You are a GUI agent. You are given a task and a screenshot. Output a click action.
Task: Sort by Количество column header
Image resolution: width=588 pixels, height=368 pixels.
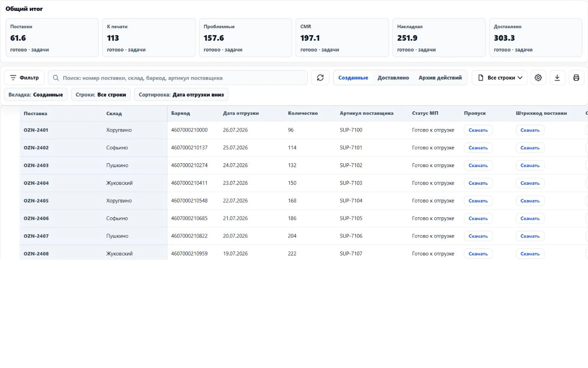point(303,113)
